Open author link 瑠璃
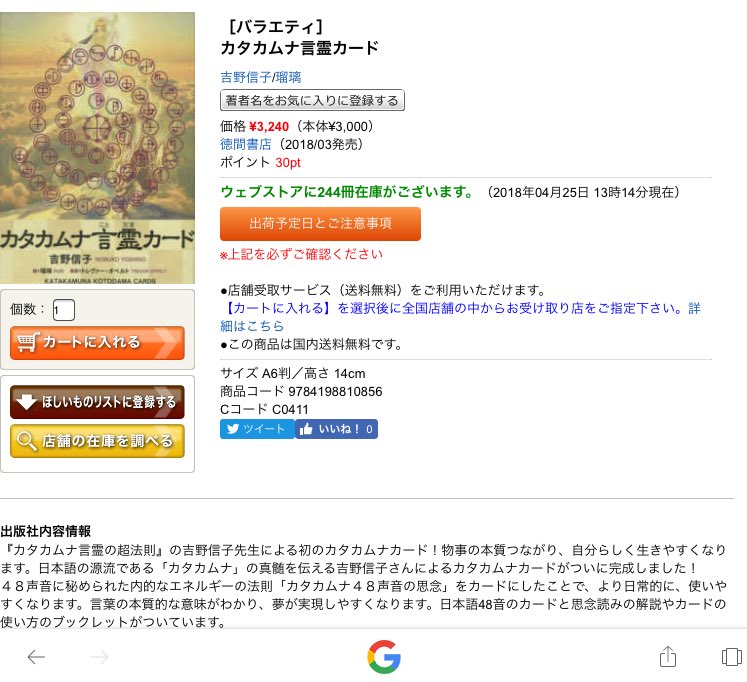Screen dimensions: 747x682 coord(288,77)
